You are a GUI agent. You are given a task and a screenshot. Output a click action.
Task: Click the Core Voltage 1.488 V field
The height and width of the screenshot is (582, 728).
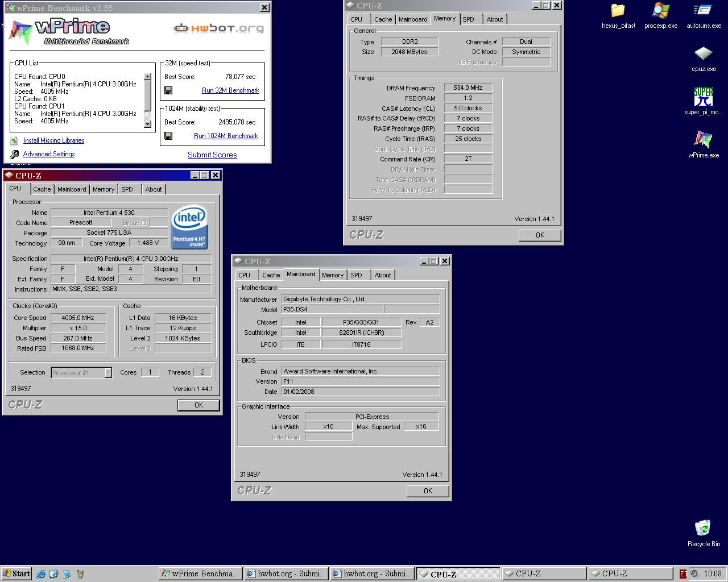(x=148, y=243)
